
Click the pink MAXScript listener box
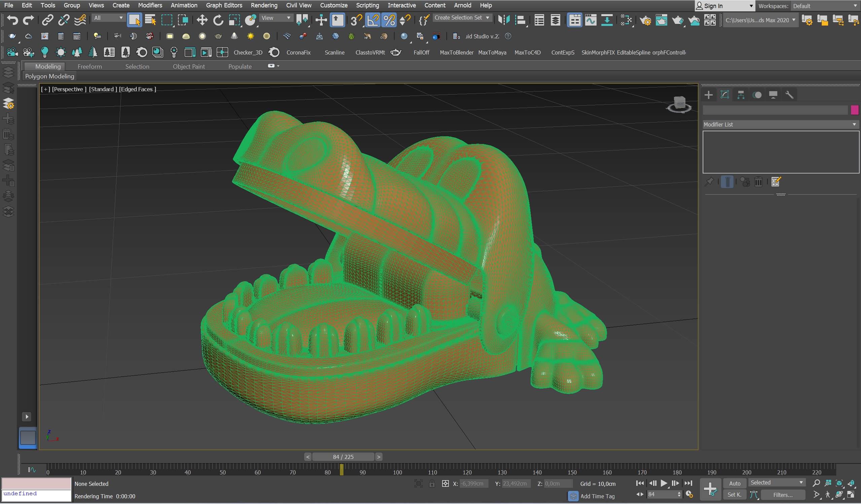point(36,483)
